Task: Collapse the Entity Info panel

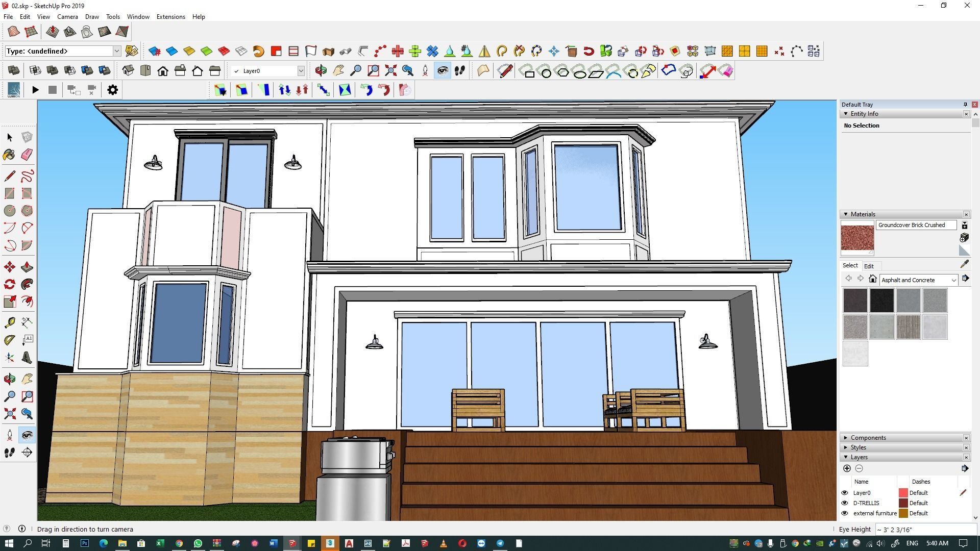Action: coord(846,114)
